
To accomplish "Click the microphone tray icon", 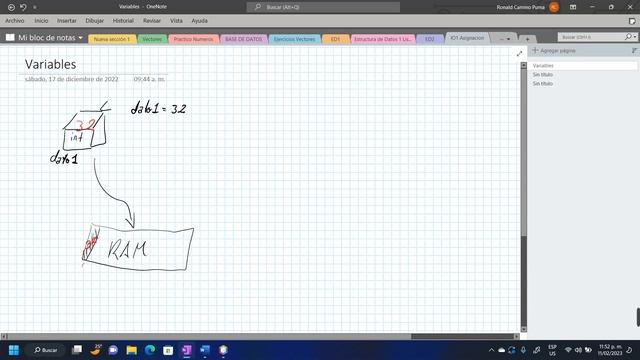I will [523, 350].
